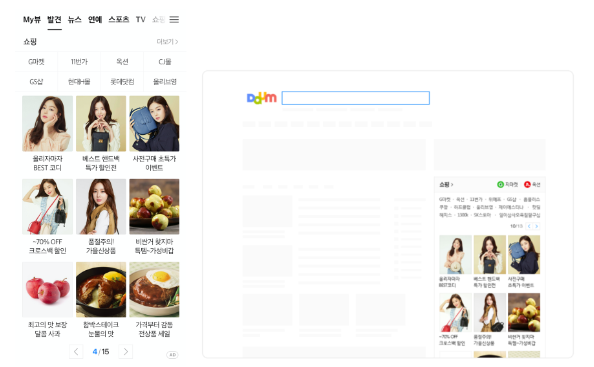The height and width of the screenshot is (367, 594).
Task: Select the greyed 쇼핑 tab in top menu
Action: coord(158,19)
